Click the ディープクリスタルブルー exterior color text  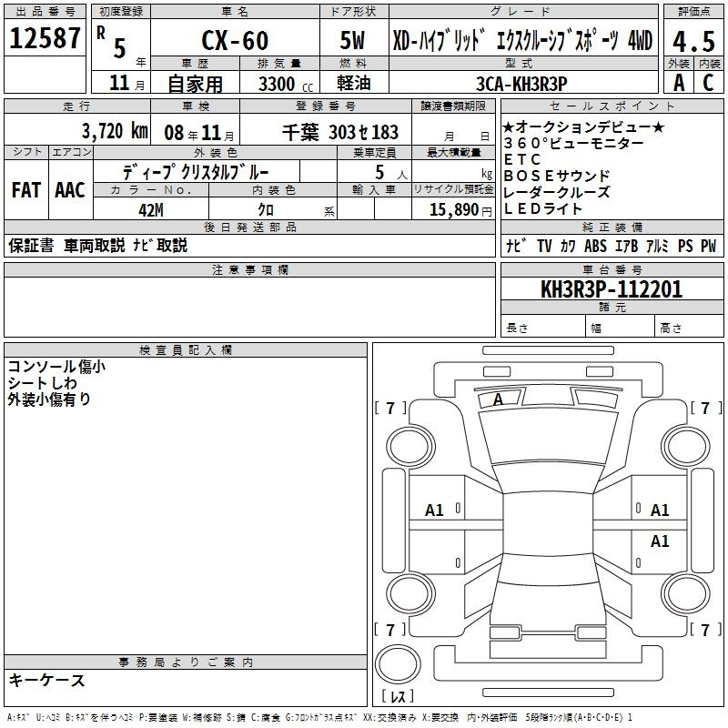coord(195,172)
